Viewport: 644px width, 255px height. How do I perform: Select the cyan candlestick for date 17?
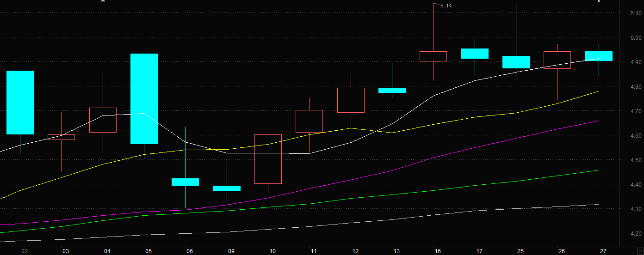coord(475,54)
